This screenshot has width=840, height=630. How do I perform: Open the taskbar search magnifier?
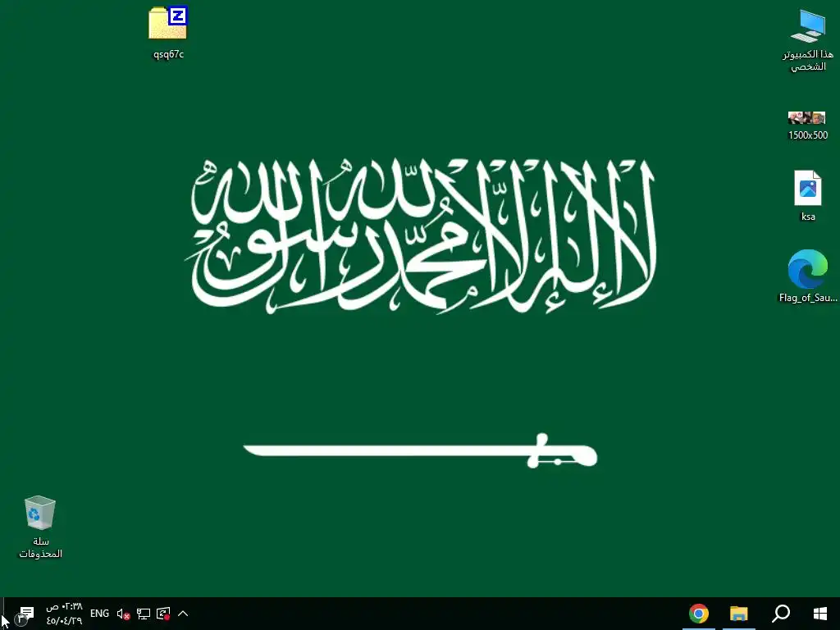[781, 614]
